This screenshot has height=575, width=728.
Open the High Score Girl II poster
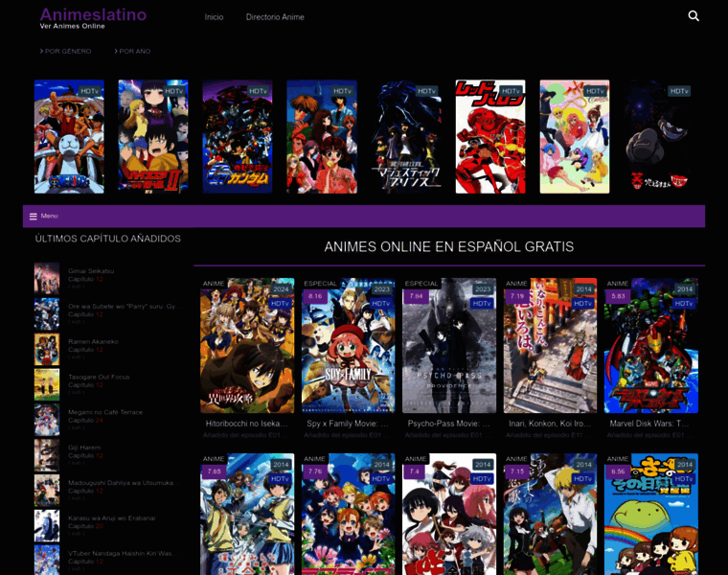(x=153, y=136)
